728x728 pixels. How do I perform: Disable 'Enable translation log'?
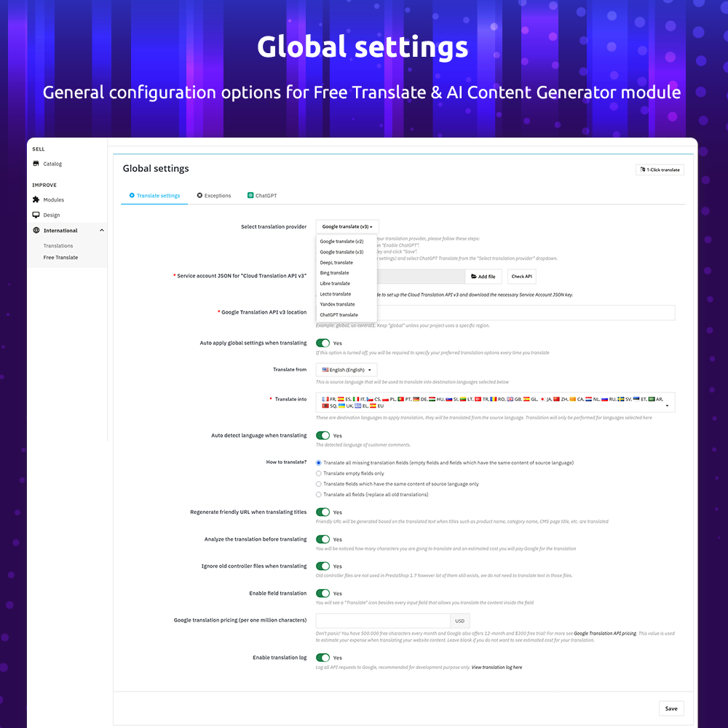pyautogui.click(x=323, y=657)
